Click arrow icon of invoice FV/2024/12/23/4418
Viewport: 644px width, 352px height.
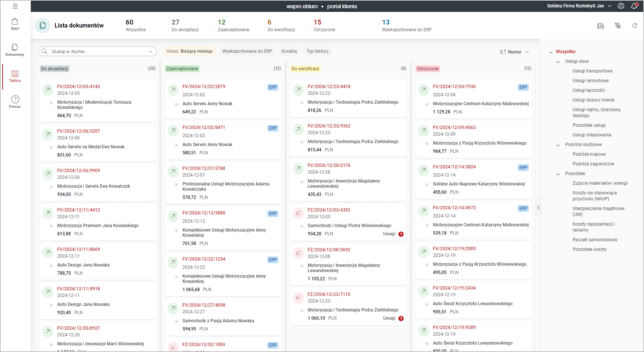(x=298, y=90)
